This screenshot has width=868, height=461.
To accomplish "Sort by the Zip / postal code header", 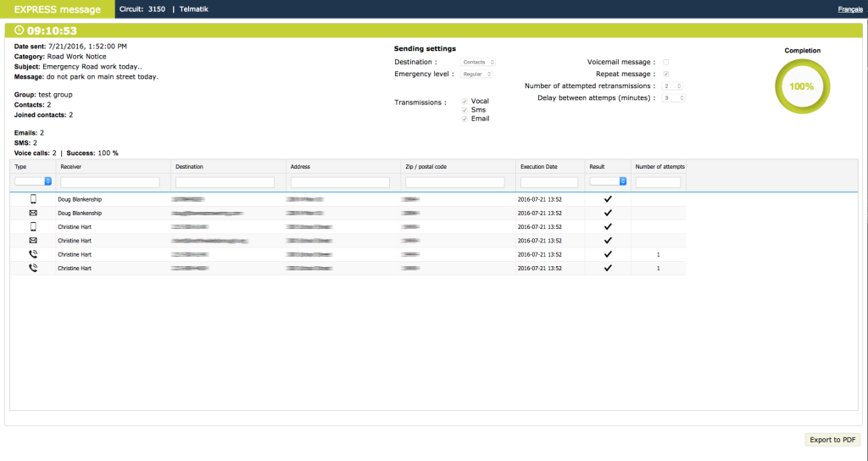I will click(426, 167).
